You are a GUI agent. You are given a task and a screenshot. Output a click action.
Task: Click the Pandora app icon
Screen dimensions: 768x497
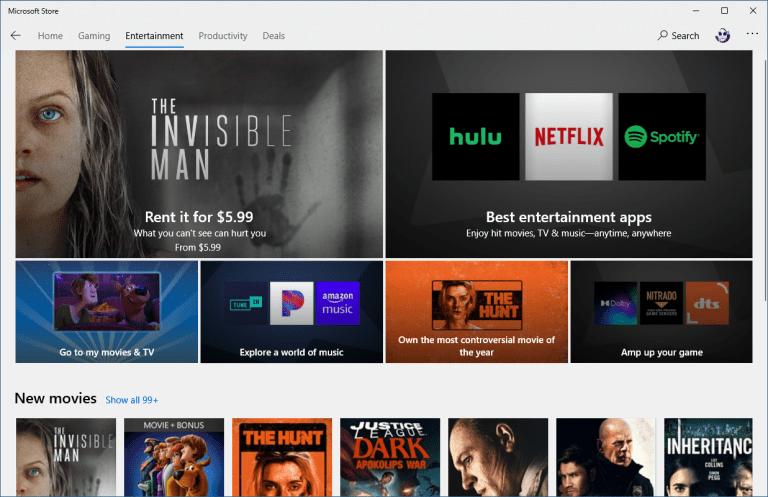coord(292,303)
